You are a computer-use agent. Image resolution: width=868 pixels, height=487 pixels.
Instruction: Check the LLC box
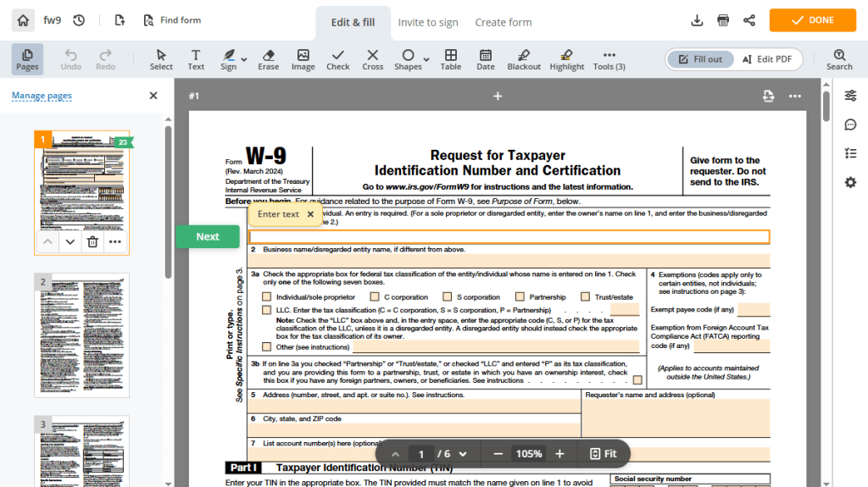pos(267,310)
